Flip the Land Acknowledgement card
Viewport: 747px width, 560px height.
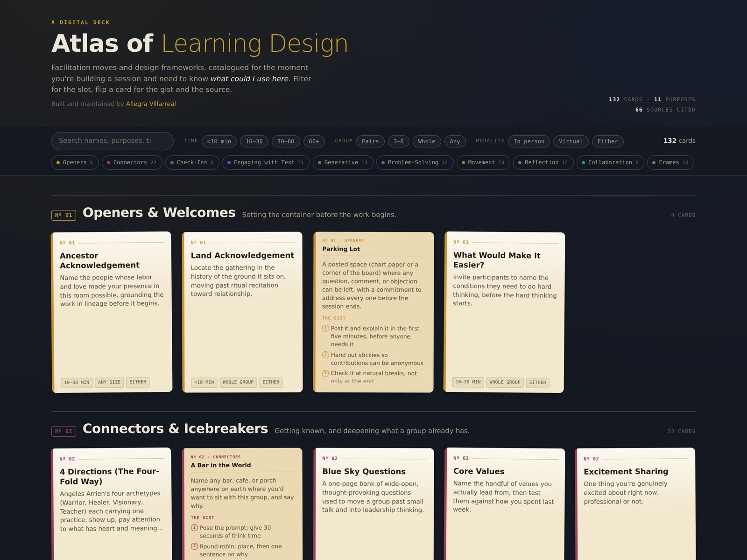(x=242, y=312)
